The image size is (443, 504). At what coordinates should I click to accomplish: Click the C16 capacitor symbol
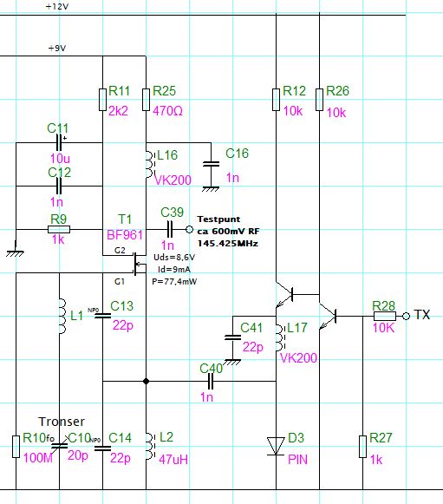click(x=211, y=164)
